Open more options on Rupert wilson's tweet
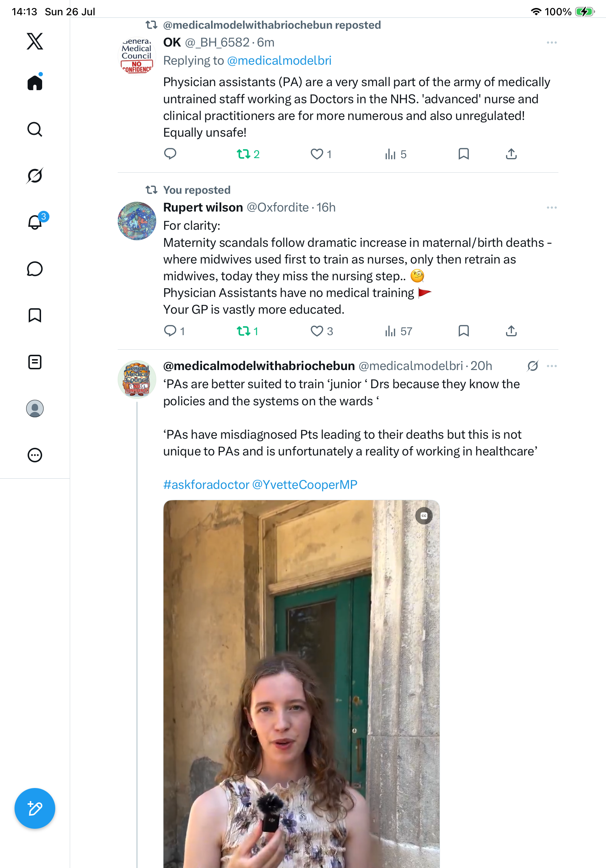The width and height of the screenshot is (606, 868). coord(552,208)
